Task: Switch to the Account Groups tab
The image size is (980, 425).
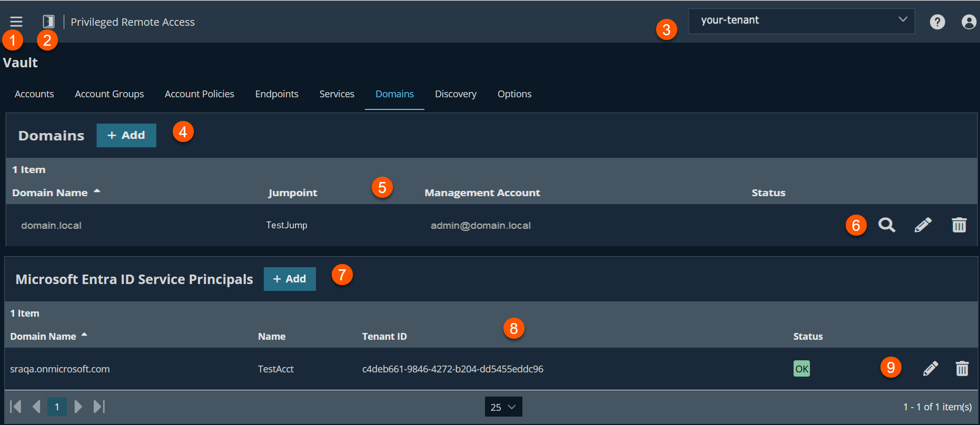Action: 110,94
